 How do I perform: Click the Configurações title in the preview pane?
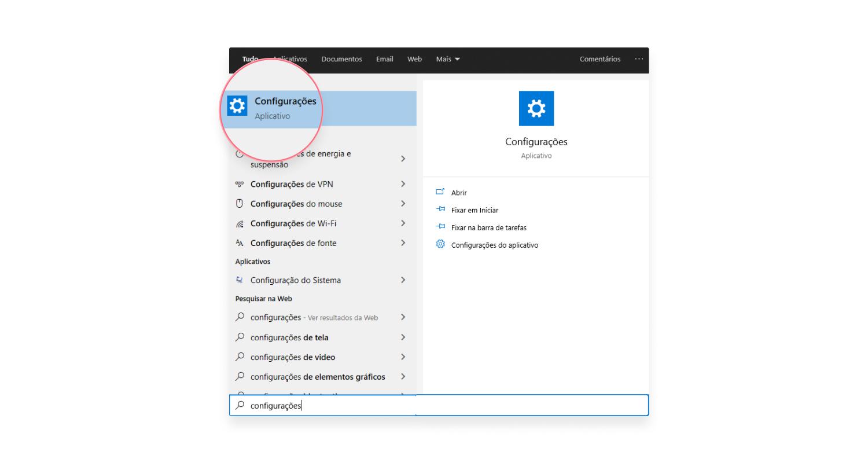(536, 142)
